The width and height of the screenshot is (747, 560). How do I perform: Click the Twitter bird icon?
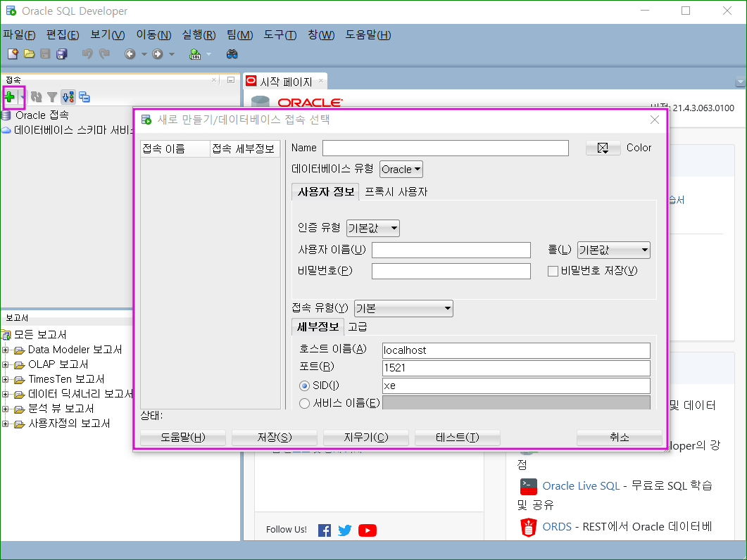point(345,530)
